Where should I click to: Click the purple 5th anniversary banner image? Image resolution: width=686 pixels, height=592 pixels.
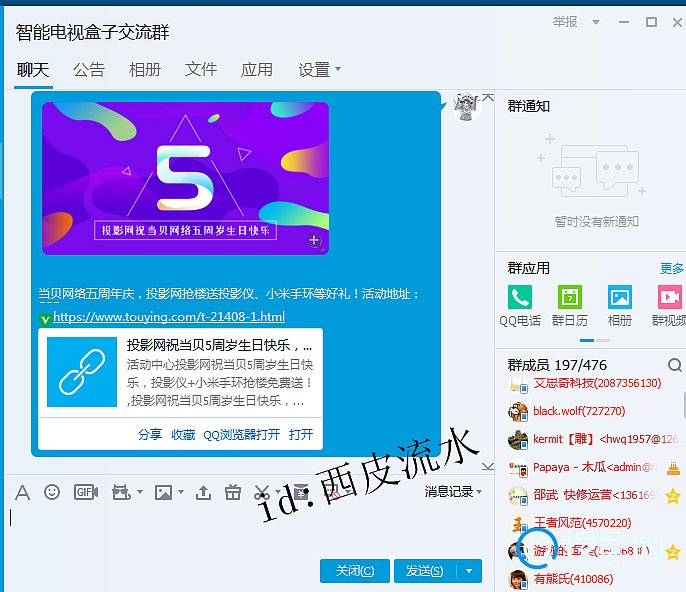(185, 177)
